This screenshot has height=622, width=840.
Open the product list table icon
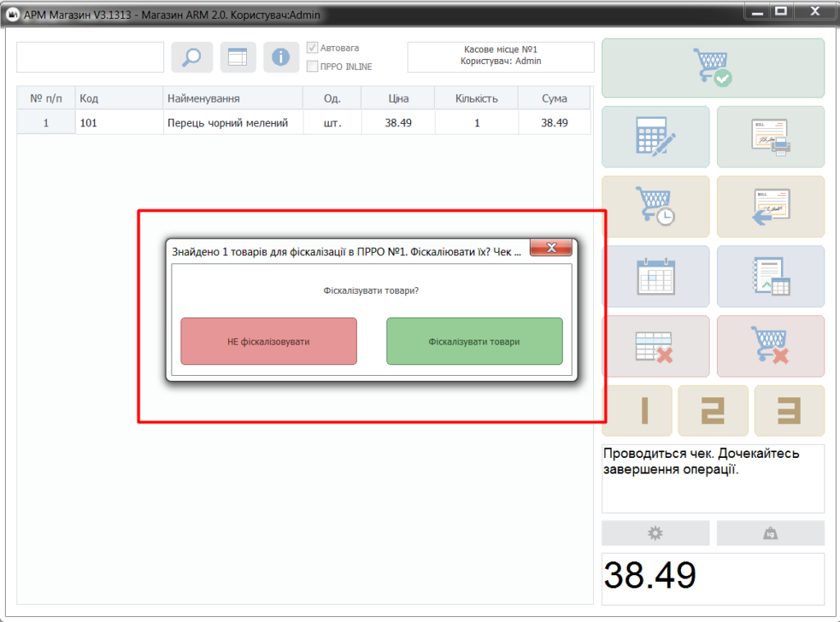click(x=237, y=57)
